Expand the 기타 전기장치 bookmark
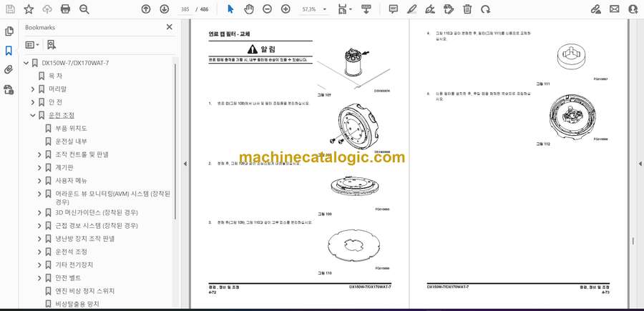Viewport: 644px width, 311px height. pyautogui.click(x=39, y=265)
